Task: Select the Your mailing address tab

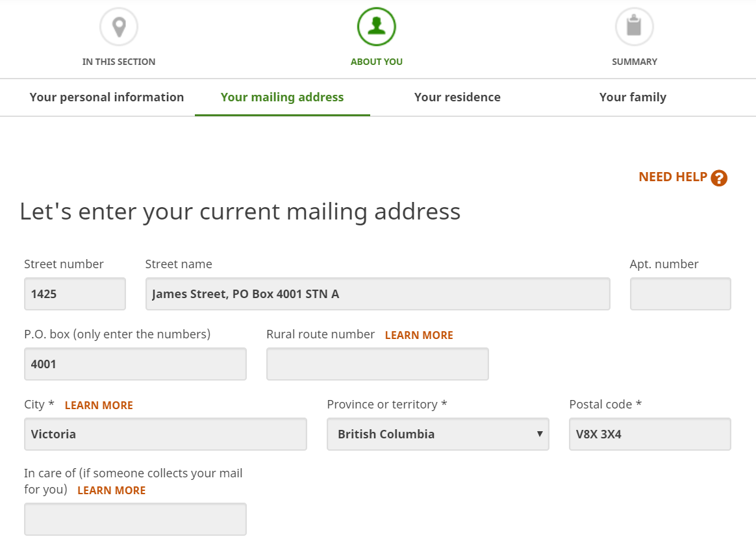Action: click(x=283, y=97)
